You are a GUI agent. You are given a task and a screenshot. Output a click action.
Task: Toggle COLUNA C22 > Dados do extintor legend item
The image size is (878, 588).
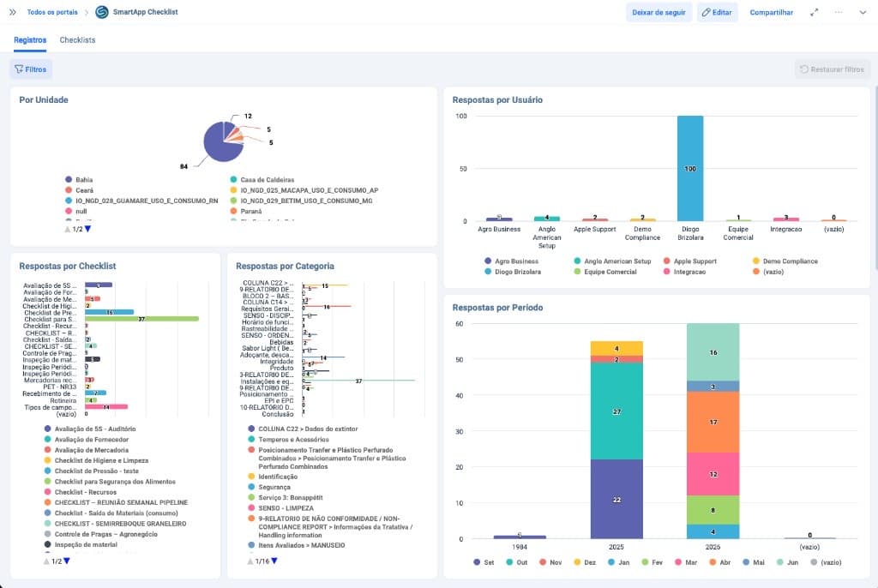303,429
